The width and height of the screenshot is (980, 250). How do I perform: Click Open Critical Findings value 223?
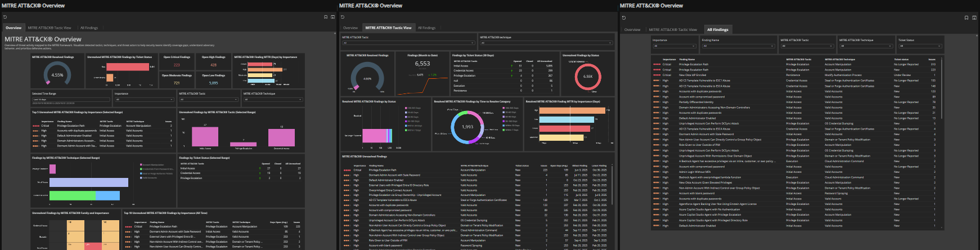[177, 65]
